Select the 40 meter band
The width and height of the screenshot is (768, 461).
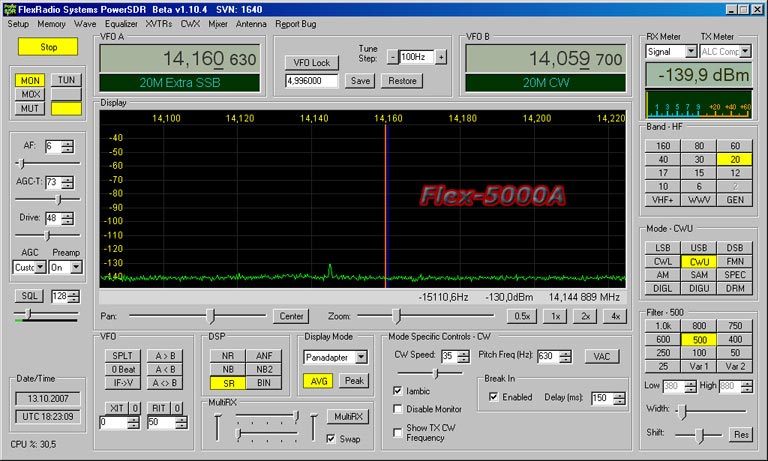pos(663,160)
